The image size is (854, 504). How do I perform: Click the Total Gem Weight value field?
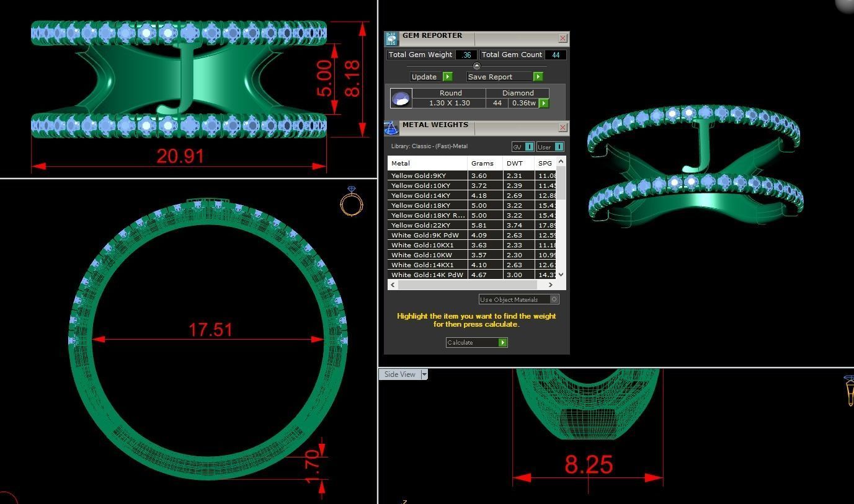point(466,55)
